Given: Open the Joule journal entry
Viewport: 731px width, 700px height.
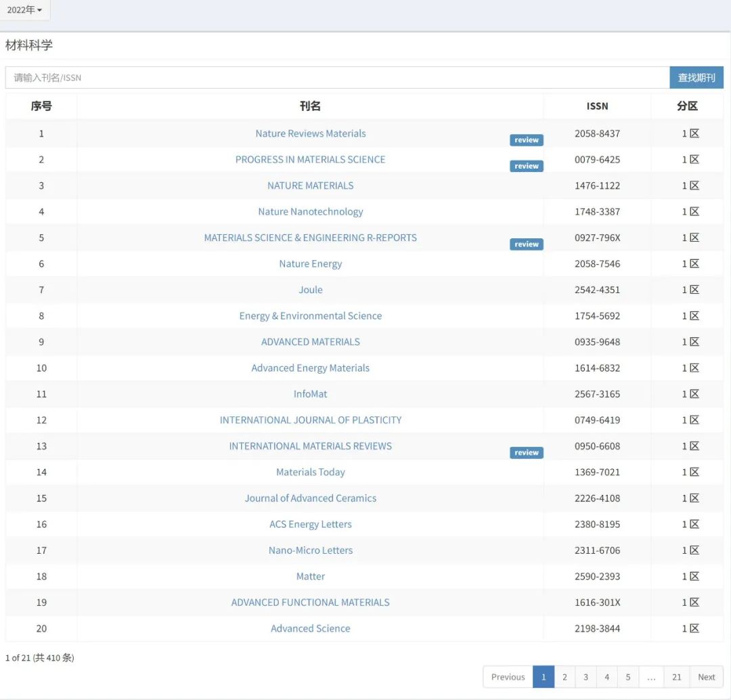Looking at the screenshot, I should [x=310, y=290].
